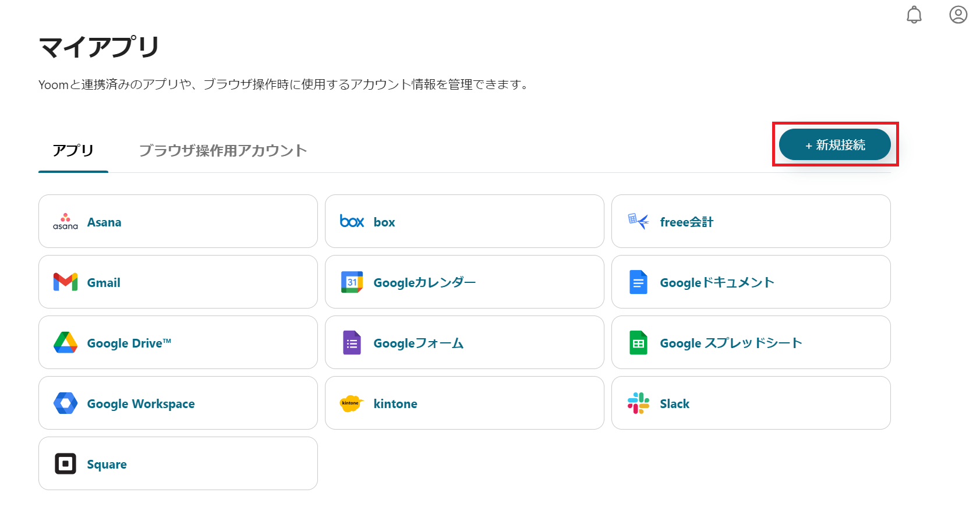This screenshot has width=980, height=514.
Task: Select the Google Workspace text link
Action: [x=141, y=404]
